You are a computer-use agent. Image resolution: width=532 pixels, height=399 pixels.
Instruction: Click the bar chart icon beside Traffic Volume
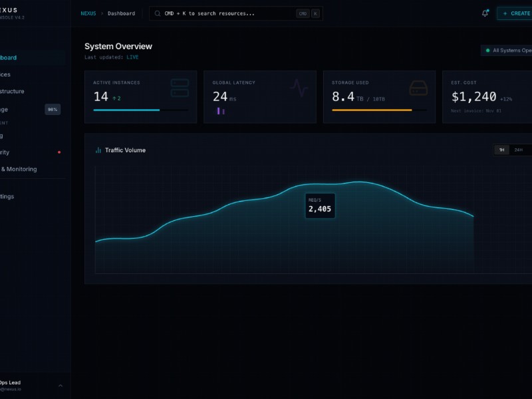click(x=98, y=150)
